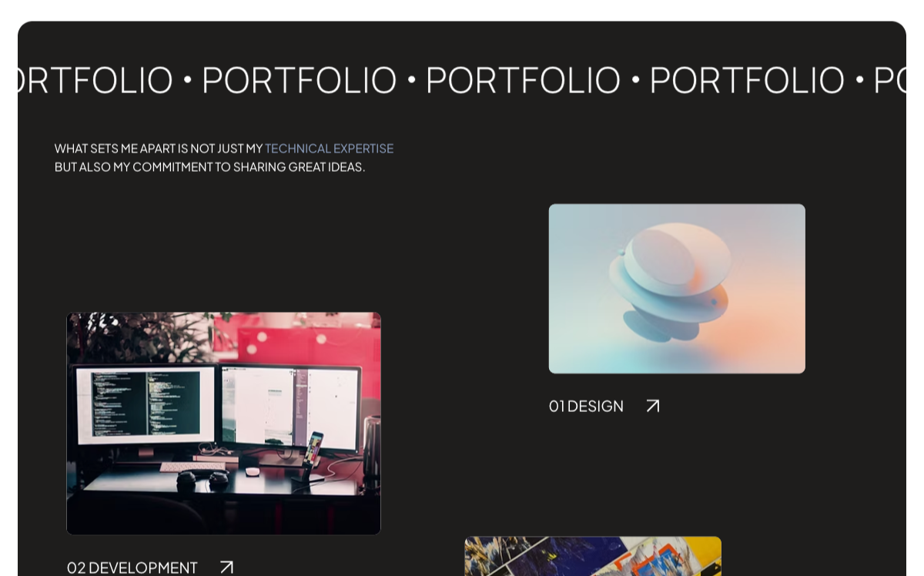This screenshot has height=576, width=924.
Task: Open the 01 DESIGN project link
Action: pos(586,406)
